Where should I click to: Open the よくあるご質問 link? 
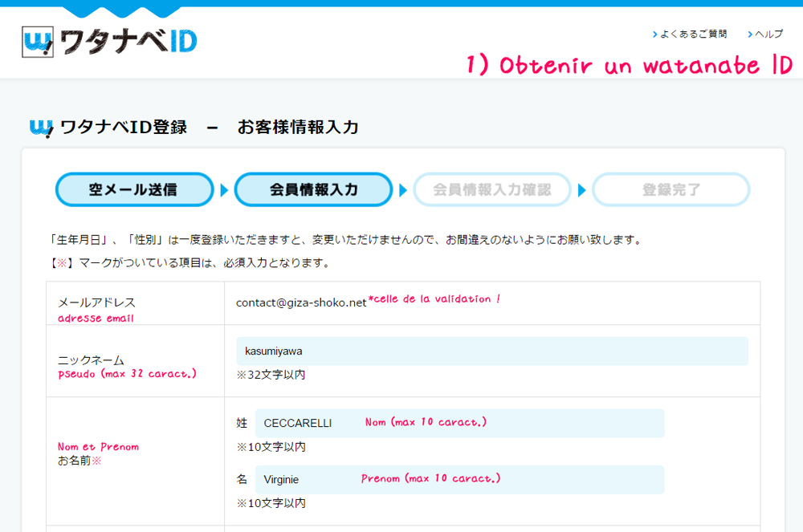tap(690, 35)
